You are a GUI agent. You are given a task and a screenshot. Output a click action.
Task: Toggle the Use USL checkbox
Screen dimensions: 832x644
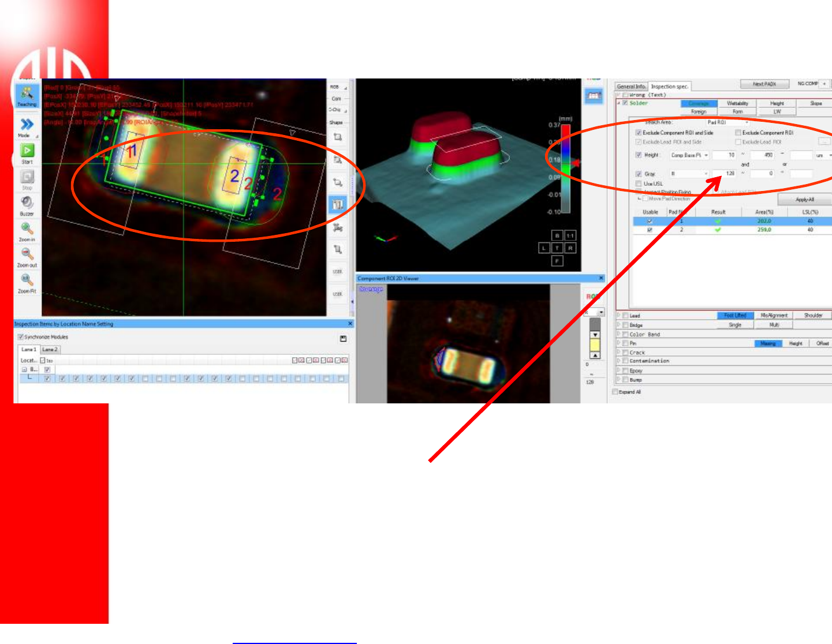(639, 184)
